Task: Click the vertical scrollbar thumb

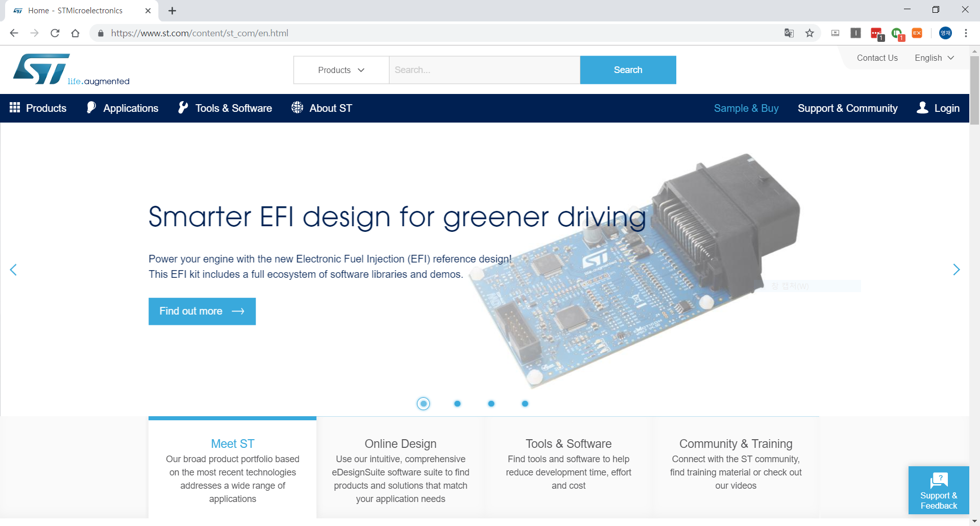Action: coord(974,90)
